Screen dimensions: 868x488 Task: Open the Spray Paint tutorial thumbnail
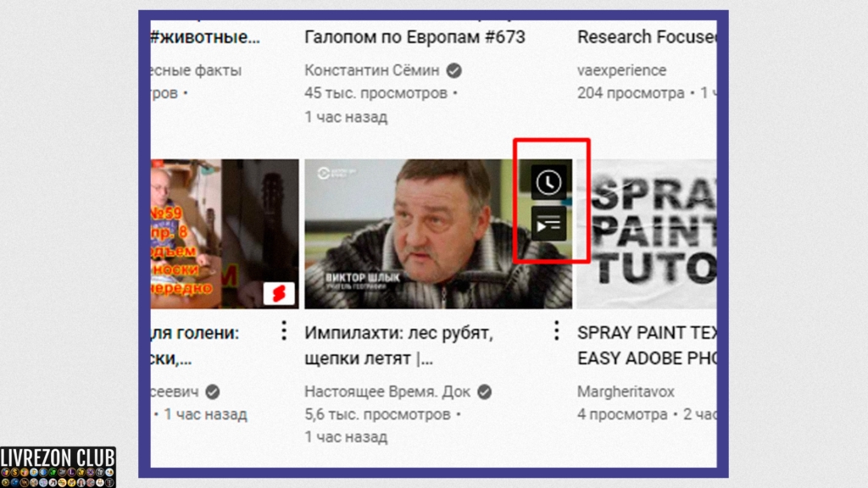click(x=647, y=234)
